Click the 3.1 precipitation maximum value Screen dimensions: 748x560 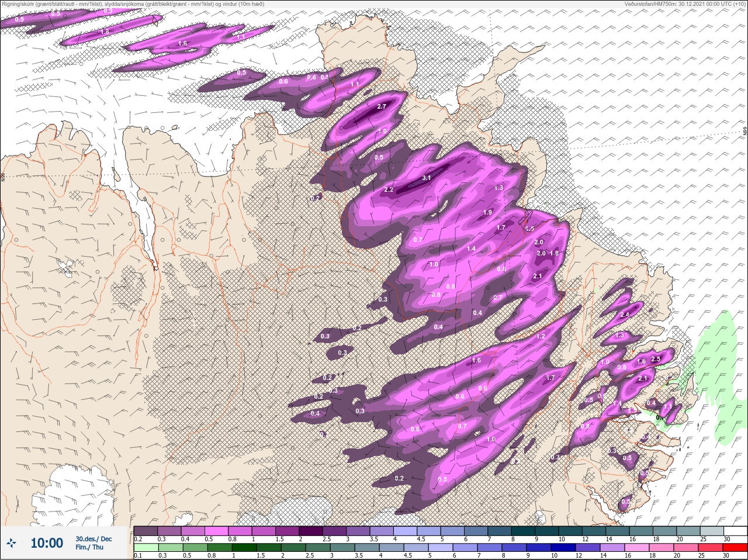[427, 178]
